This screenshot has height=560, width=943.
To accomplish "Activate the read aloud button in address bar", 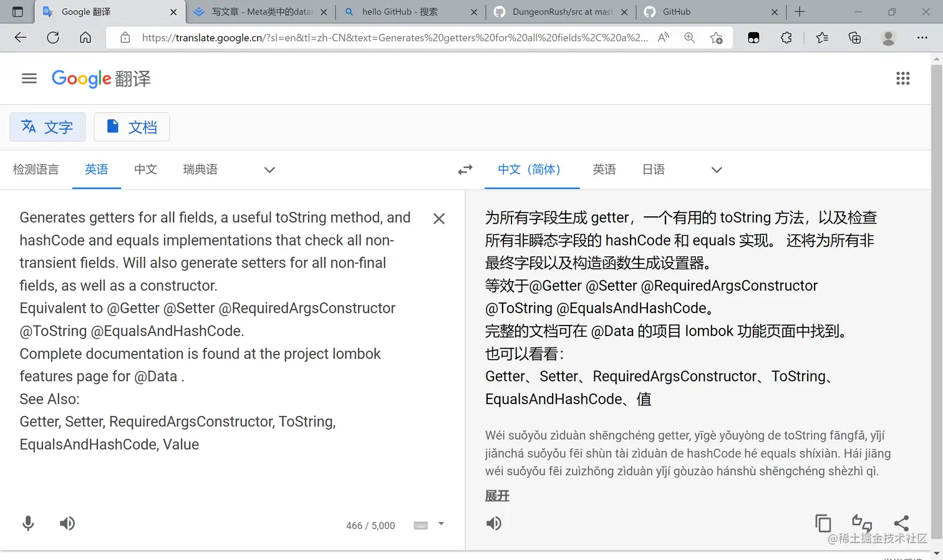I will point(664,37).
